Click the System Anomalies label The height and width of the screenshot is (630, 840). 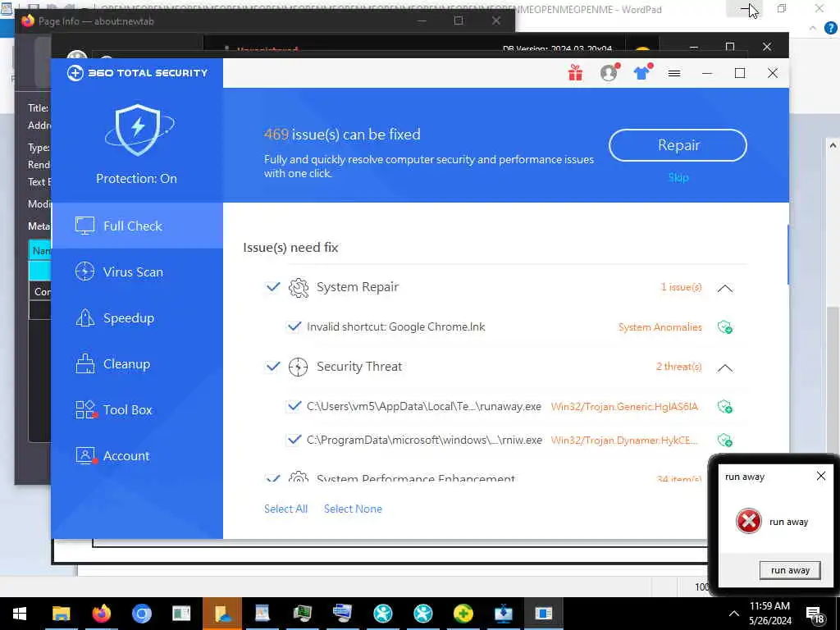click(660, 327)
